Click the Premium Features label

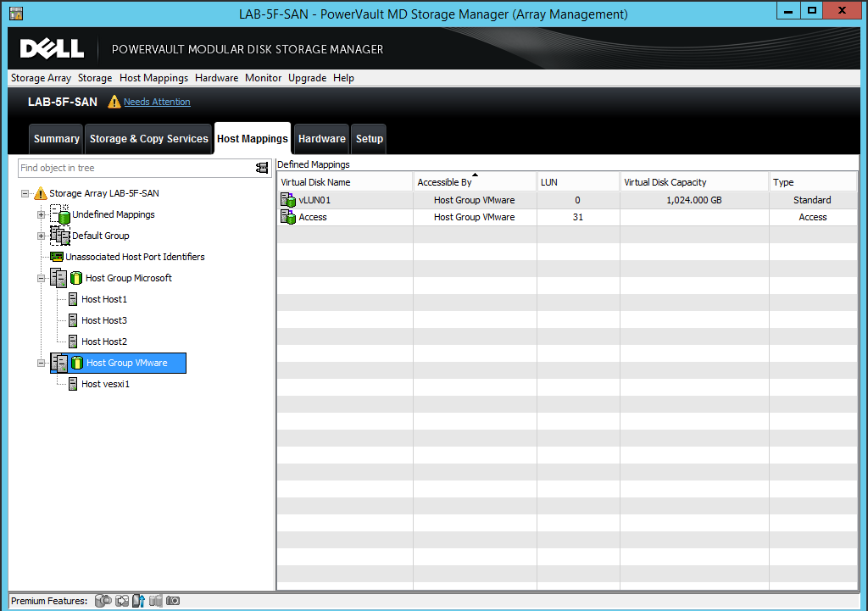49,601
